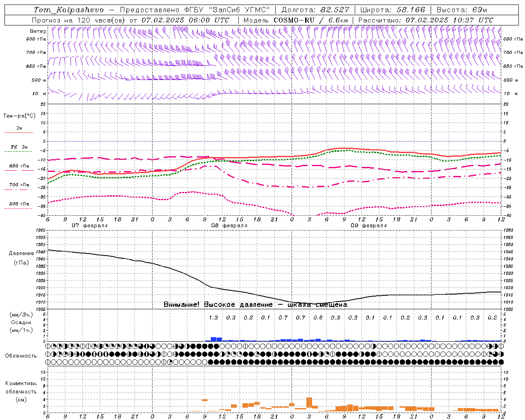Click the (гПа) pressure unit label
The width and height of the screenshot is (525, 420).
click(x=21, y=263)
